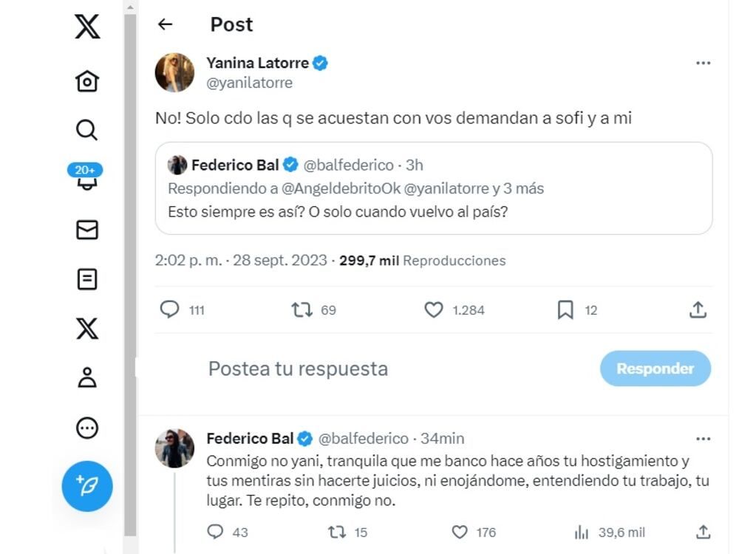Open direct messages

(87, 230)
